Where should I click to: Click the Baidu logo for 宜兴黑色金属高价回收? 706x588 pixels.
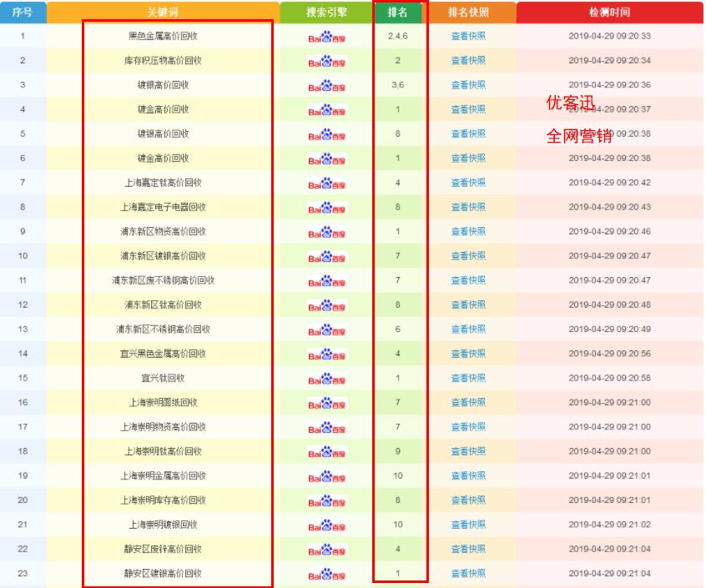click(x=326, y=354)
